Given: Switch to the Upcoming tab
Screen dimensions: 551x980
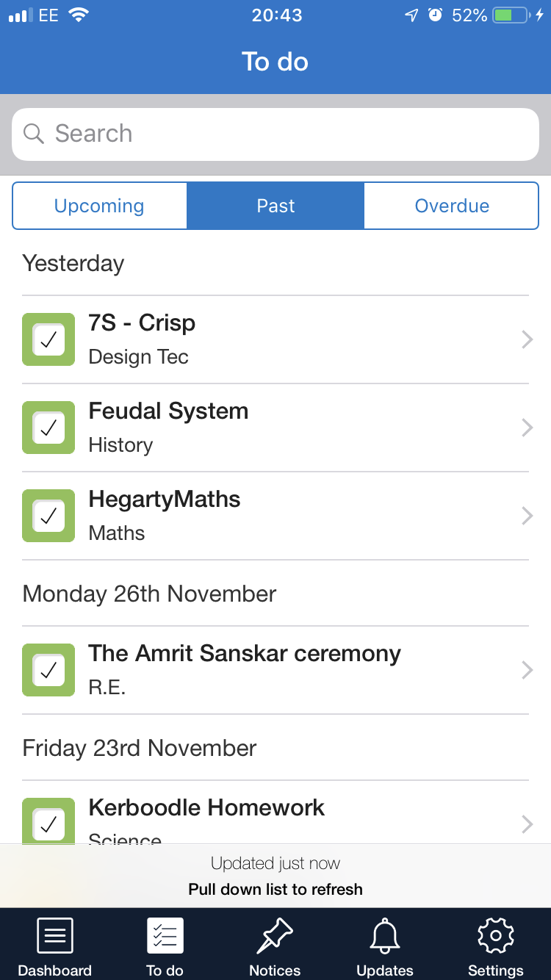Looking at the screenshot, I should 99,206.
